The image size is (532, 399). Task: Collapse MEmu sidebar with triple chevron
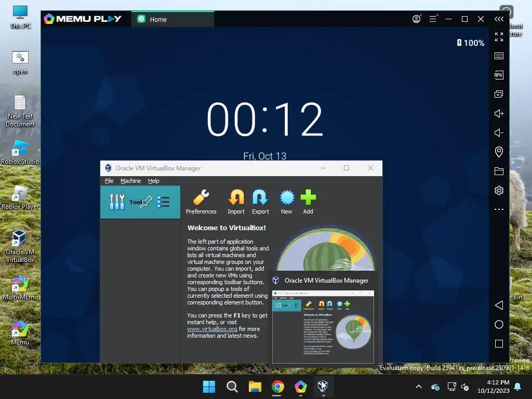(499, 19)
